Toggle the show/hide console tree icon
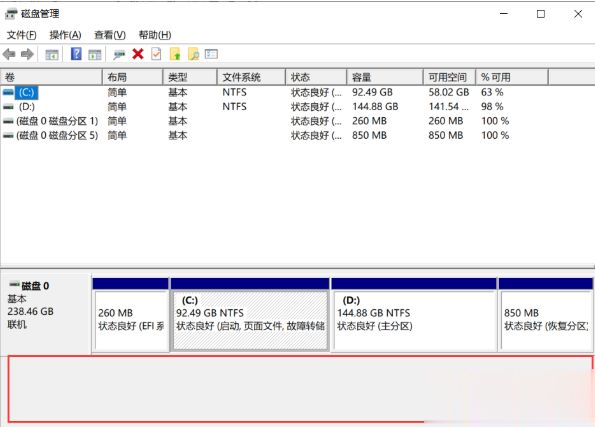Screen dimensions: 595x427 tap(52, 55)
